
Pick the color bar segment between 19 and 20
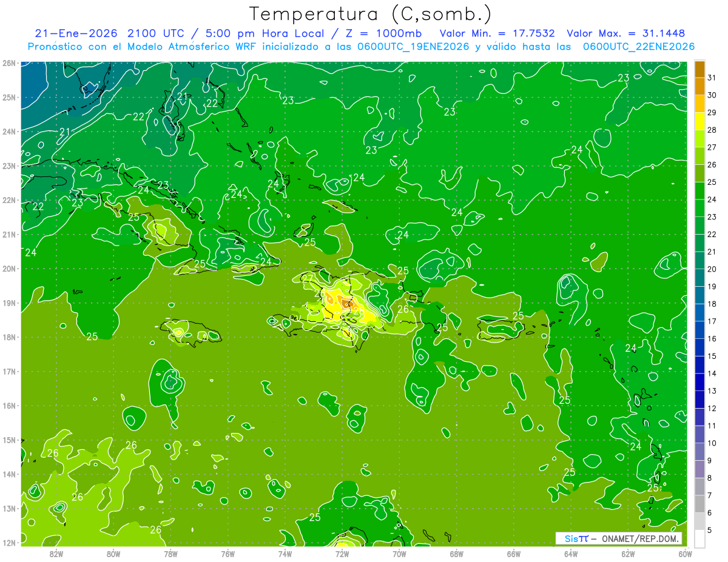[x=699, y=278]
